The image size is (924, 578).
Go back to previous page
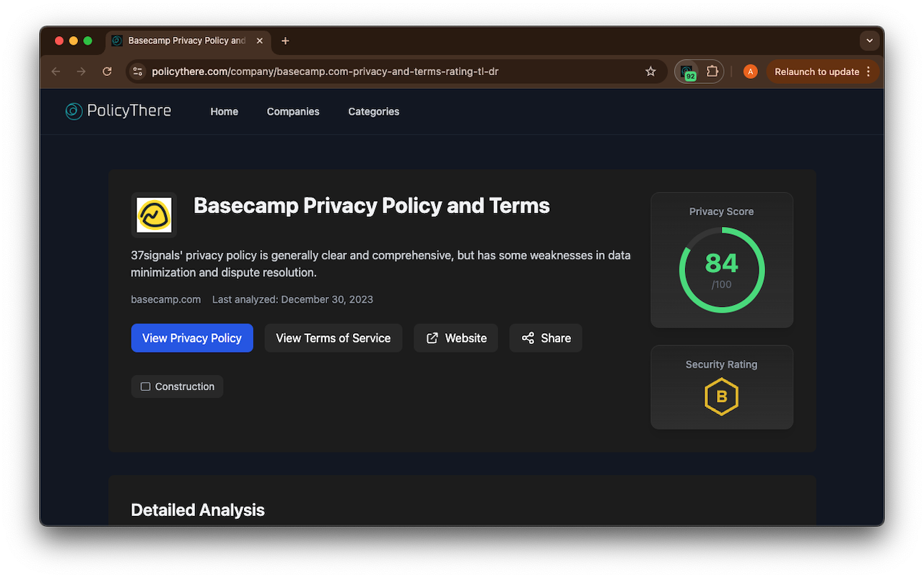tap(56, 72)
